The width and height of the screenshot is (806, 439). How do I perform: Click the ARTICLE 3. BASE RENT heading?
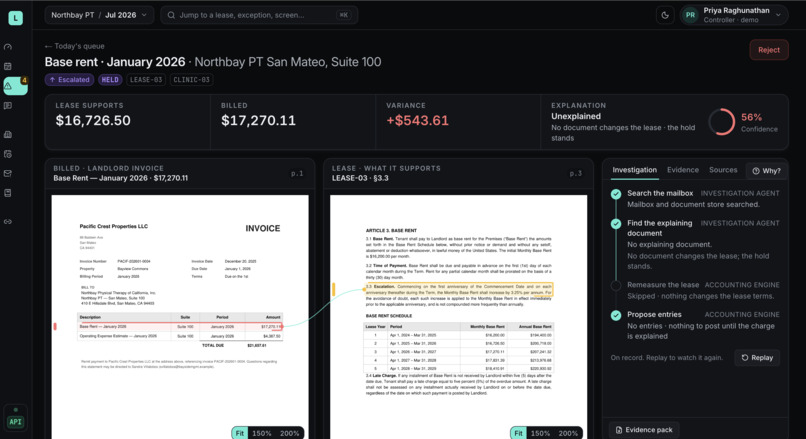click(x=391, y=231)
